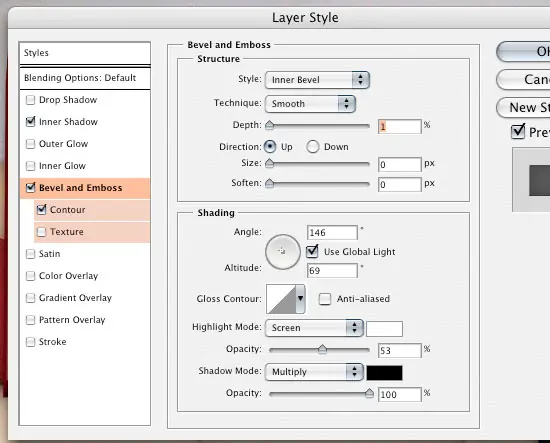Expand the Gloss Contour picker arrow
The width and height of the screenshot is (550, 443).
(x=301, y=299)
